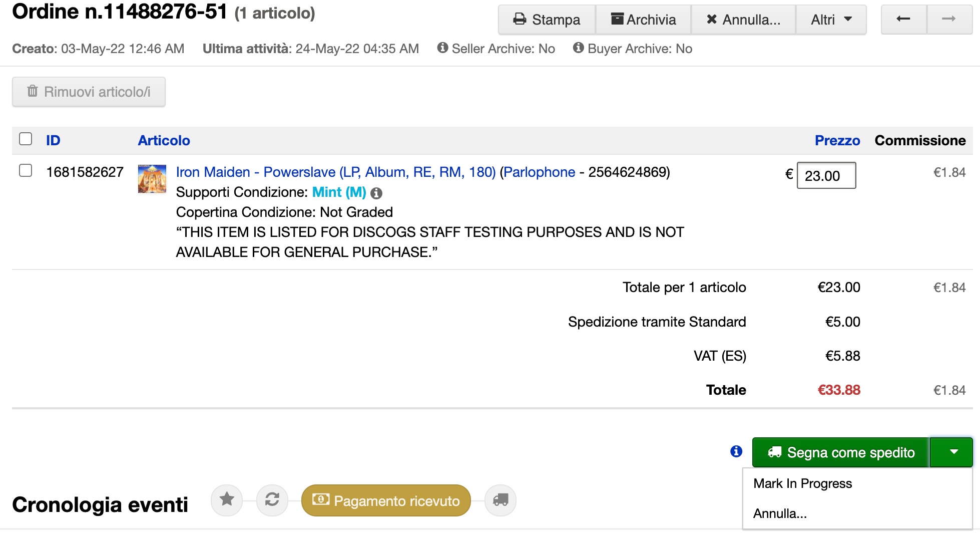Go to next order with right arrow
Viewport: 980px width, 535px height.
click(949, 20)
